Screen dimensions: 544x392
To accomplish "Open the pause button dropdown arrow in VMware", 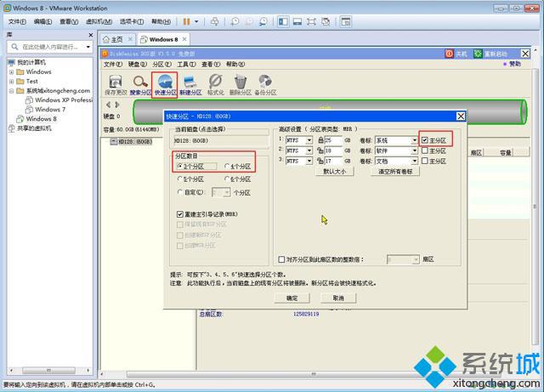I will pos(196,21).
